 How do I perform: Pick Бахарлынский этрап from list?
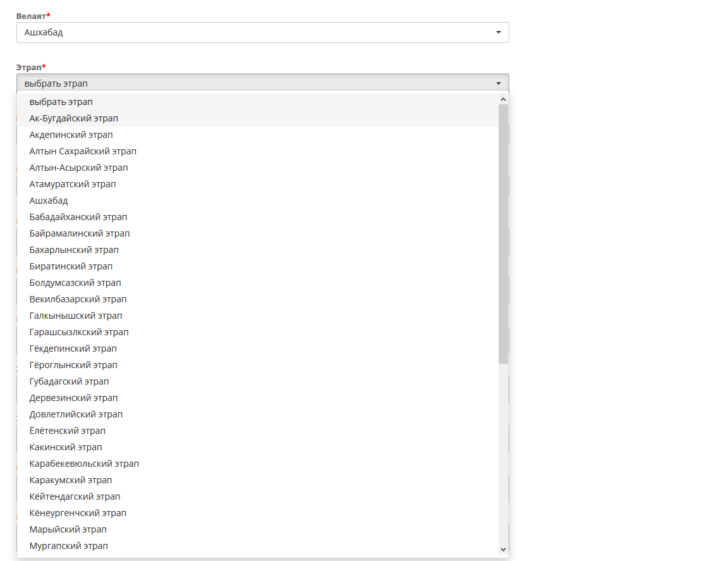click(258, 250)
